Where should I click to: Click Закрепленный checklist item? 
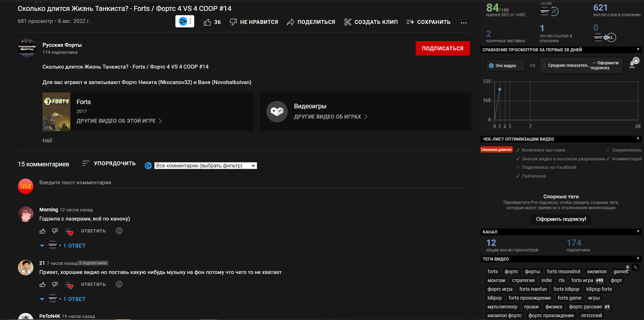624,150
